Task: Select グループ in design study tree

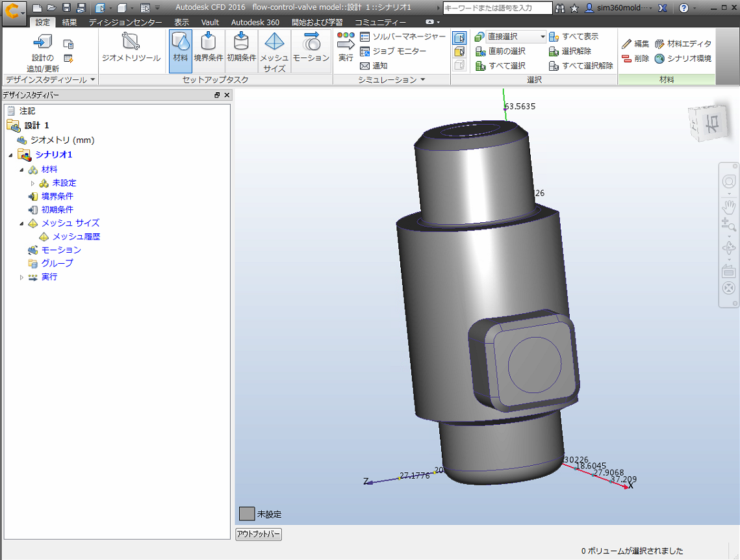Action: pyautogui.click(x=57, y=263)
